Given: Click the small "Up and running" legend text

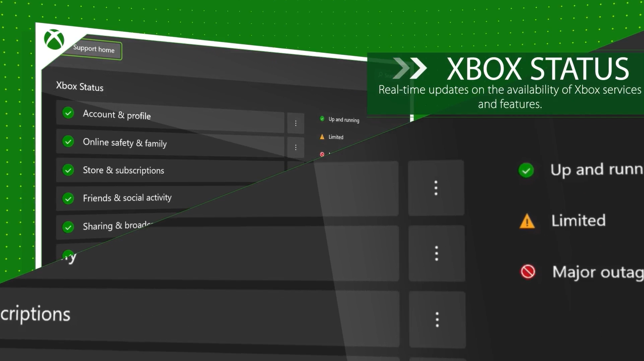Looking at the screenshot, I should pyautogui.click(x=344, y=120).
